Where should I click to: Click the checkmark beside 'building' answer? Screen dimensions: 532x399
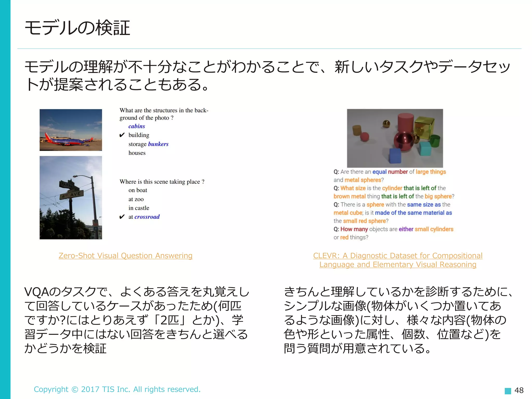click(122, 135)
